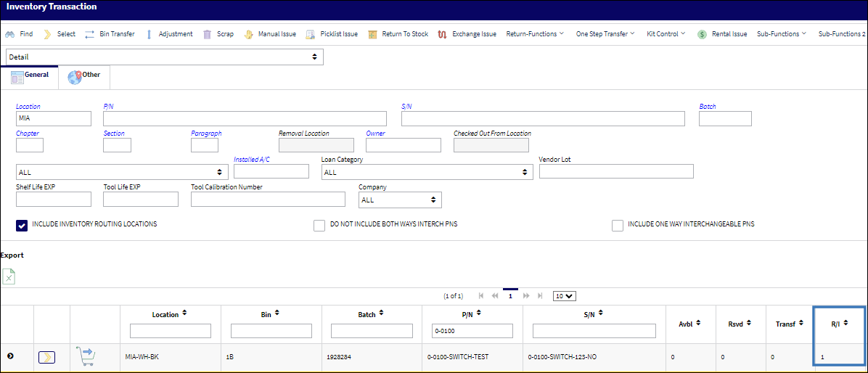Sort by Rsvd column

coord(748,322)
